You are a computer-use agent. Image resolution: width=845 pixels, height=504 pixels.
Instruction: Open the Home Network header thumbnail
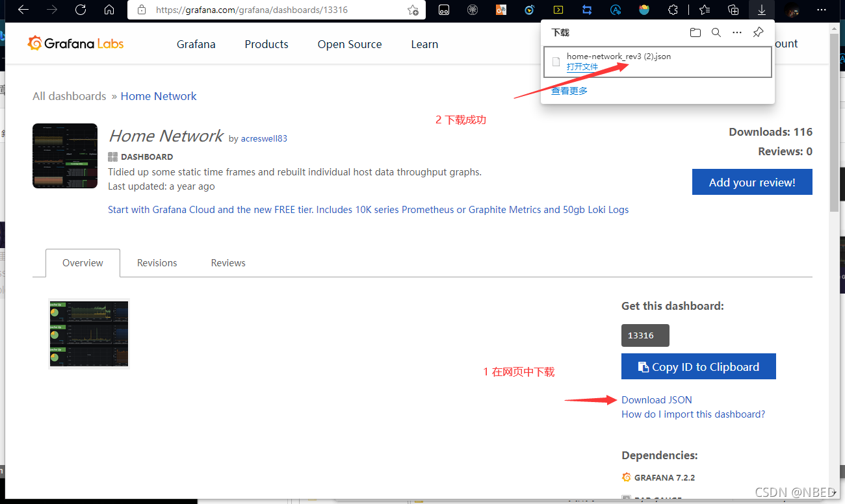(65, 156)
